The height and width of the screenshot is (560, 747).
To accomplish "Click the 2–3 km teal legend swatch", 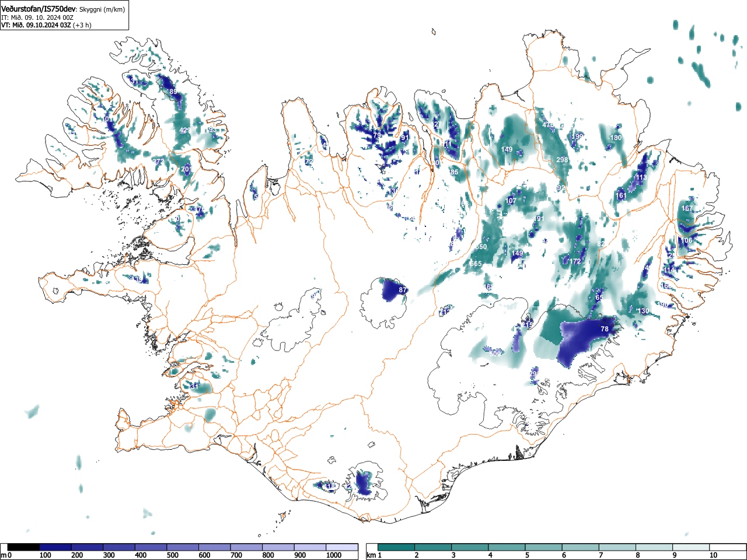I will click(x=433, y=547).
